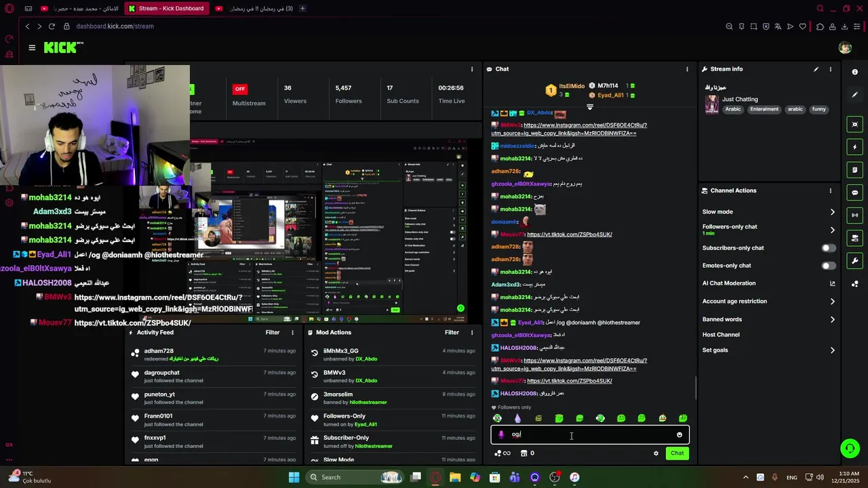Click the Multistream OFF indicator
Viewport: 868px width, 488px height.
(239, 89)
